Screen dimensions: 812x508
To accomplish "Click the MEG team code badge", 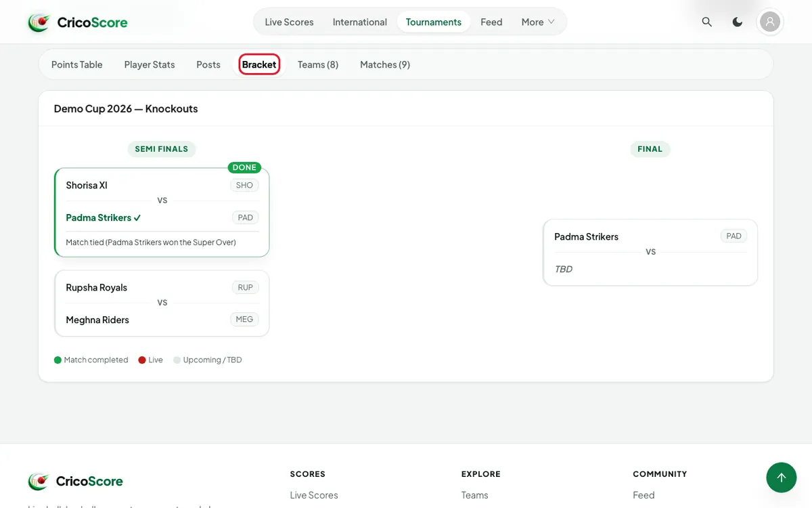I will [x=244, y=320].
